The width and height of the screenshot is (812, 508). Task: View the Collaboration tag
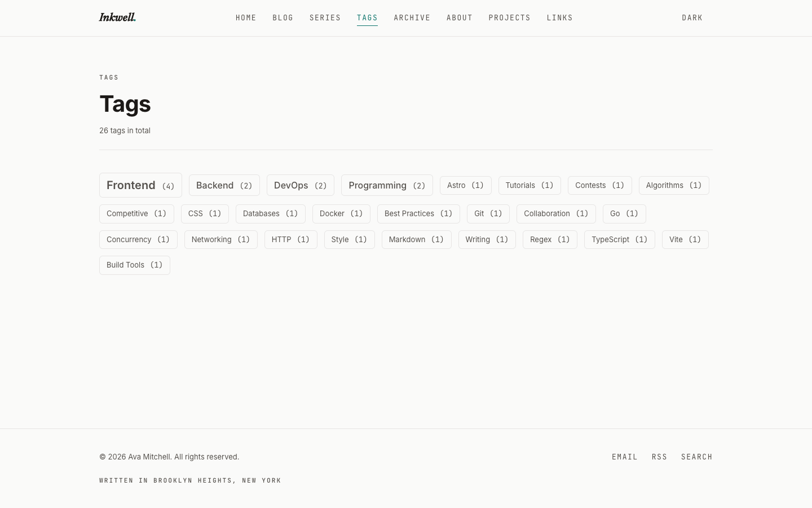[x=556, y=214]
